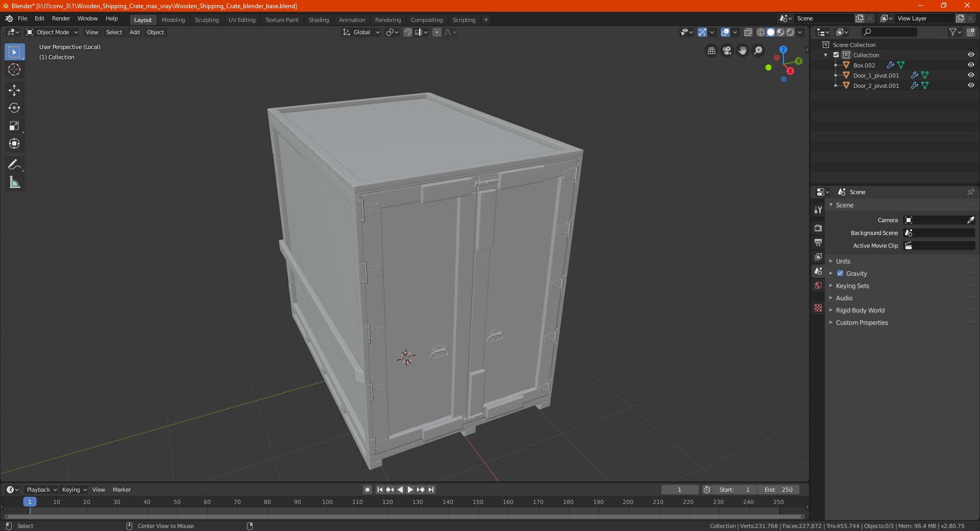Jump to the end frame
Image resolution: width=980 pixels, height=531 pixels.
pyautogui.click(x=431, y=490)
